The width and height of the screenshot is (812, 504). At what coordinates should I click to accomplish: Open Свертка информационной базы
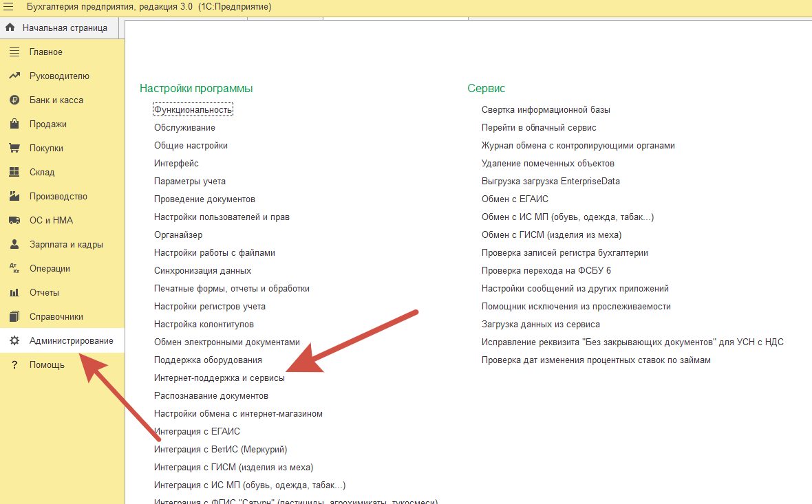click(x=546, y=110)
